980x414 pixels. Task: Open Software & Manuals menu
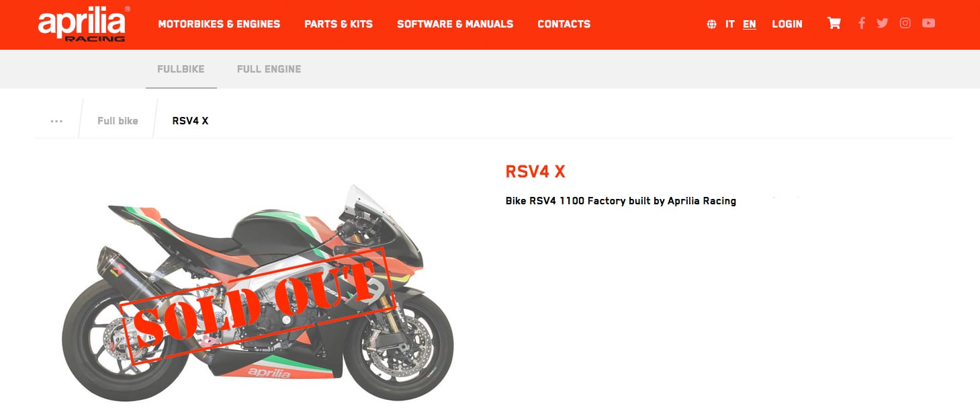pyautogui.click(x=455, y=24)
